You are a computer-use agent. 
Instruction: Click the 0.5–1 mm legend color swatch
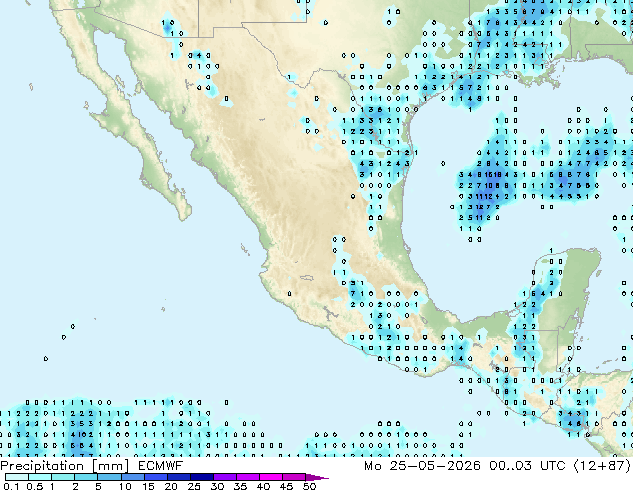(x=40, y=477)
